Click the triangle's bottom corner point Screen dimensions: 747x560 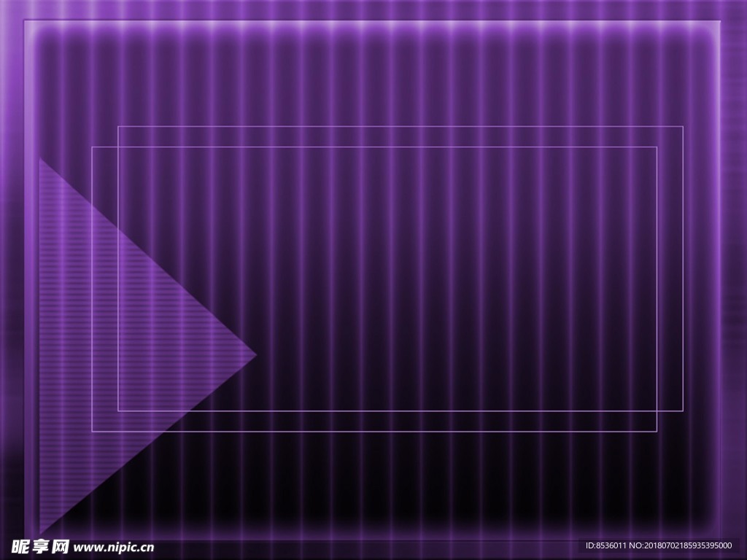pos(40,534)
